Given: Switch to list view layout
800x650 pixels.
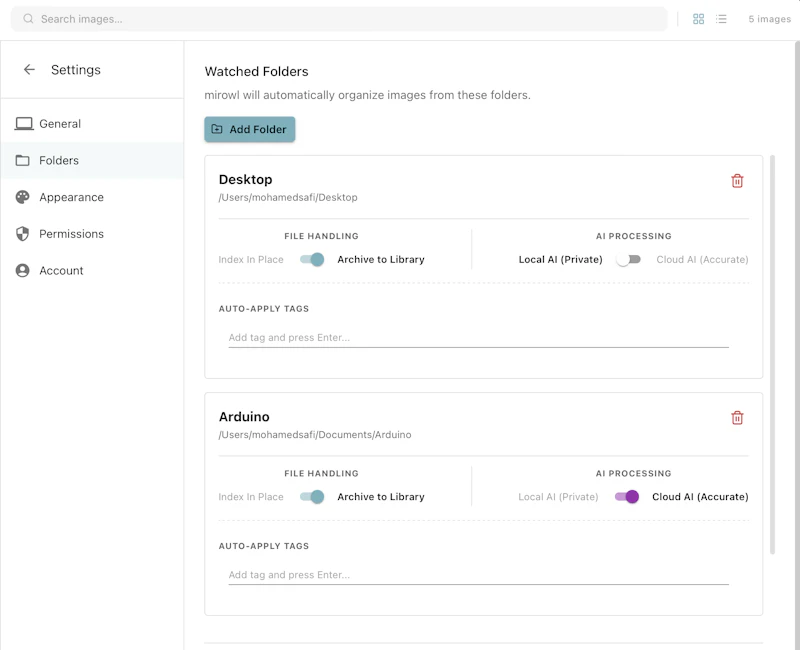Looking at the screenshot, I should point(720,19).
